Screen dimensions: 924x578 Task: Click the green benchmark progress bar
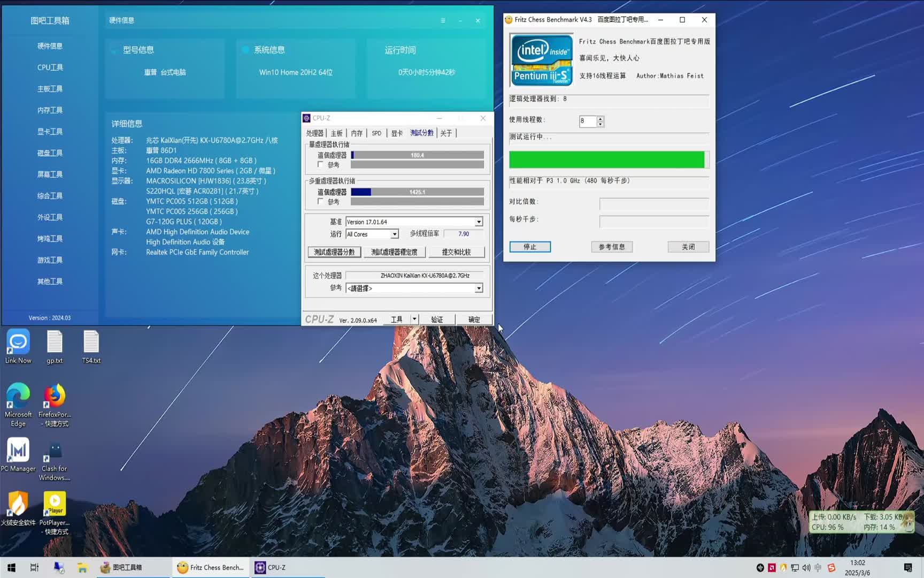[606, 159]
